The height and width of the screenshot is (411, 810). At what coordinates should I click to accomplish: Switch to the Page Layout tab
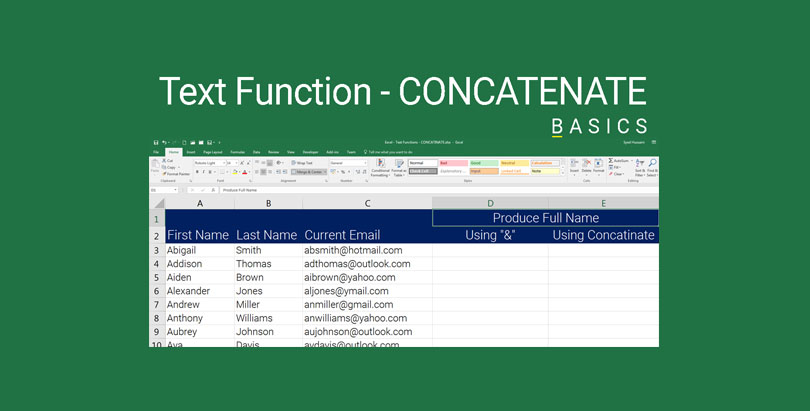tap(213, 152)
